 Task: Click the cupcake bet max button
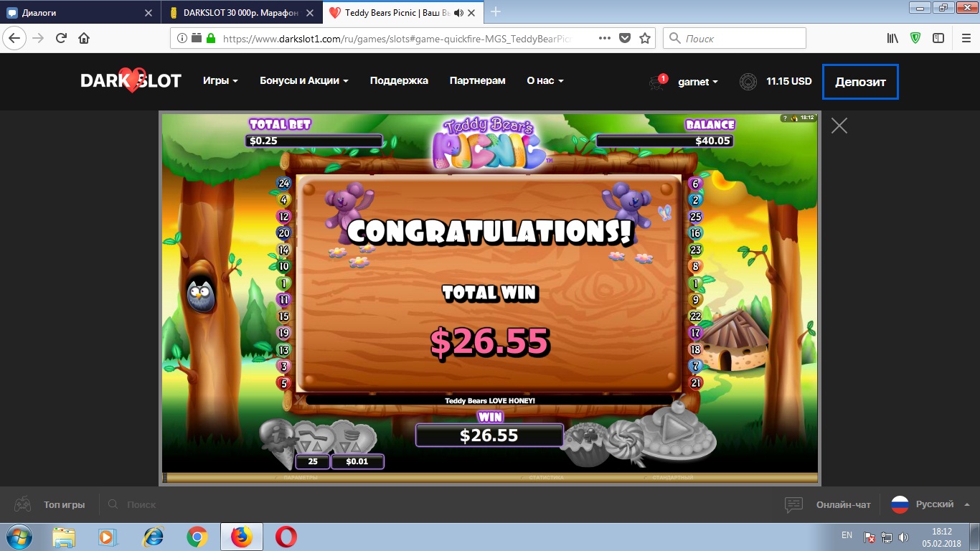click(585, 444)
